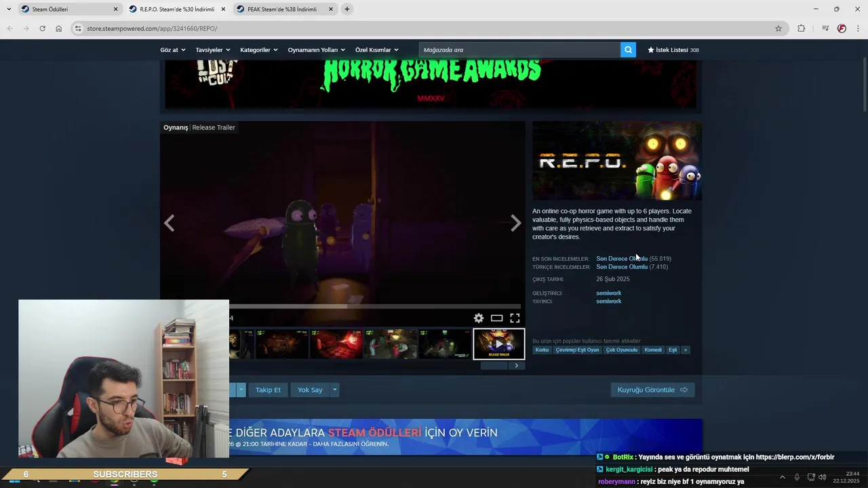
Task: Open the red profile avatar icon
Action: tap(842, 28)
